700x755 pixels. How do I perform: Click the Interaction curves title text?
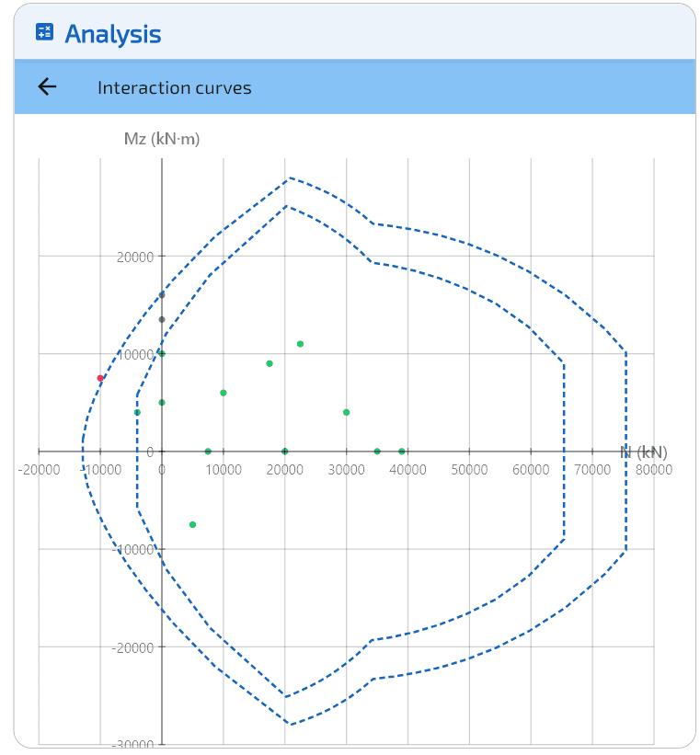click(174, 88)
